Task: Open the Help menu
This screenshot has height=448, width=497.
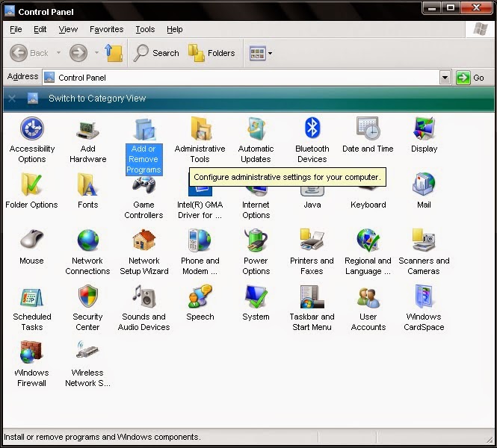Action: pos(175,29)
